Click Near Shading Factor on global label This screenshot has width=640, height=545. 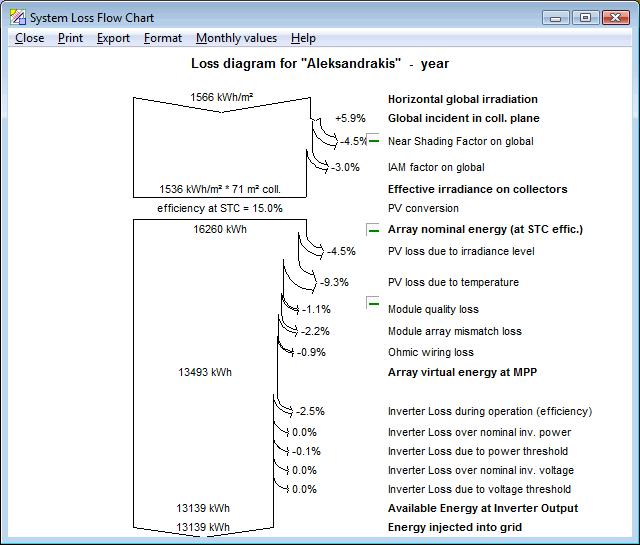point(460,141)
